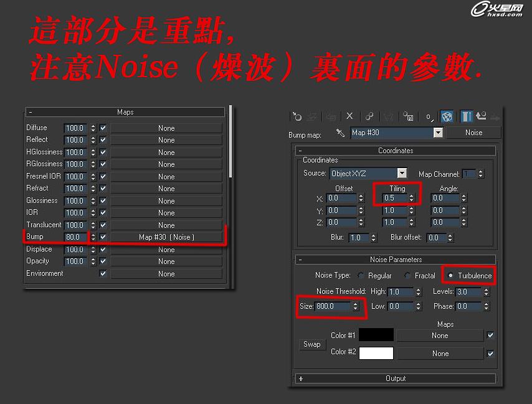Open the Source dropdown showing Object XYZ
This screenshot has height=404, width=532.
(x=402, y=174)
